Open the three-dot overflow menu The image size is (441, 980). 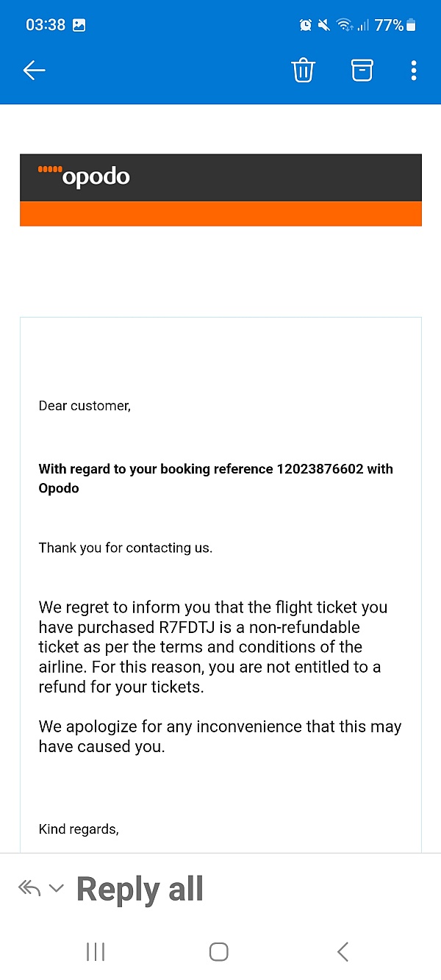(414, 70)
